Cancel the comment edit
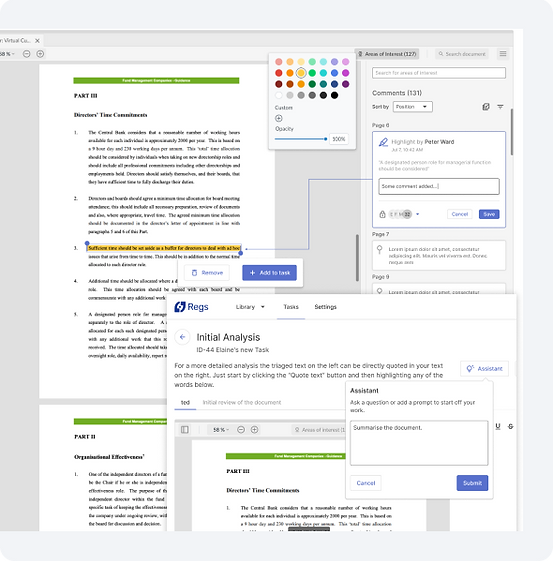This screenshot has width=553, height=561. 460,214
